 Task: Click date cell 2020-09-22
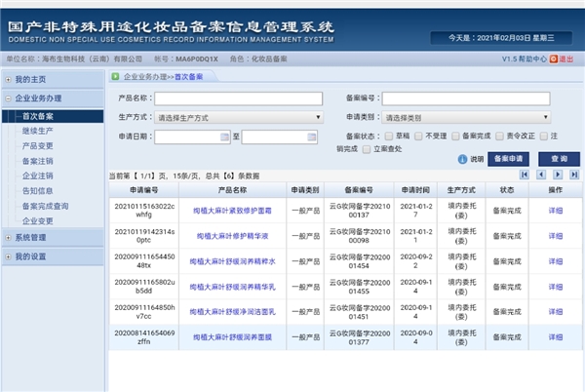(x=415, y=261)
